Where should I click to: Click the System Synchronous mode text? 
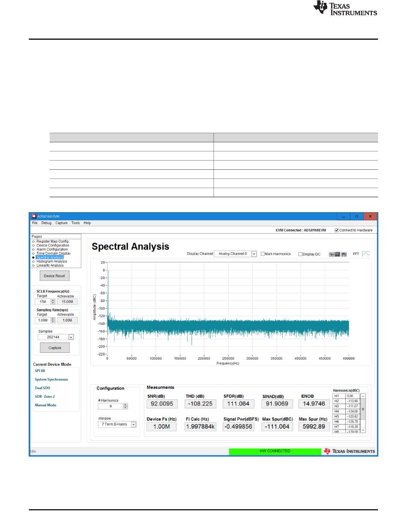(51, 379)
